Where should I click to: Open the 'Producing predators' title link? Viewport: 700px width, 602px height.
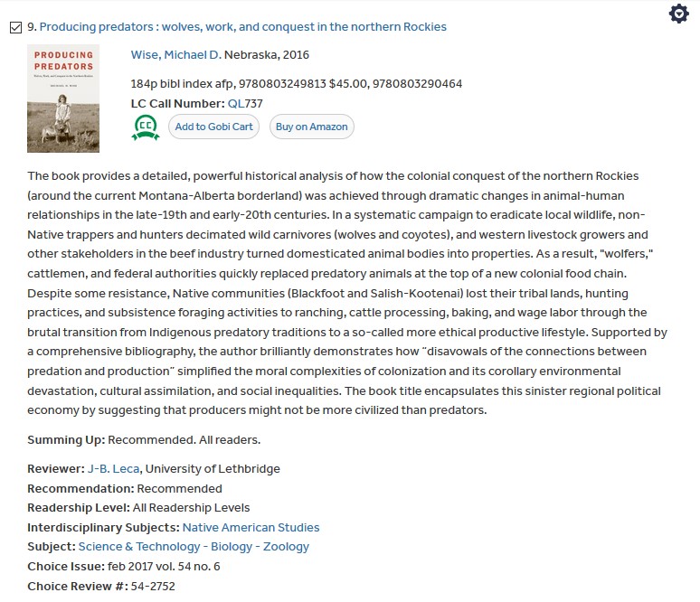242,27
